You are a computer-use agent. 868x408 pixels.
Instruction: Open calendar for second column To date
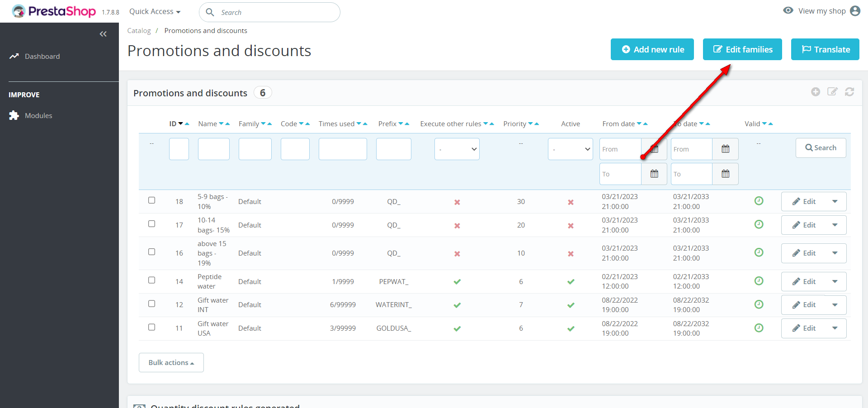(x=725, y=174)
